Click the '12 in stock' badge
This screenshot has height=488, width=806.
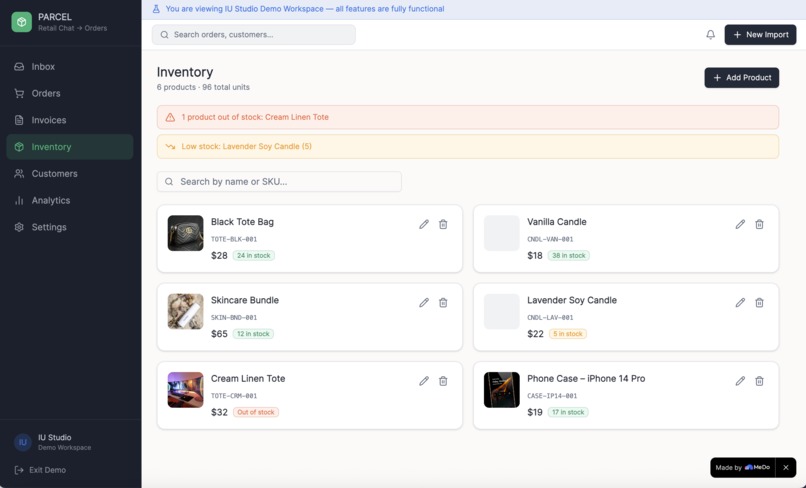[x=253, y=334]
